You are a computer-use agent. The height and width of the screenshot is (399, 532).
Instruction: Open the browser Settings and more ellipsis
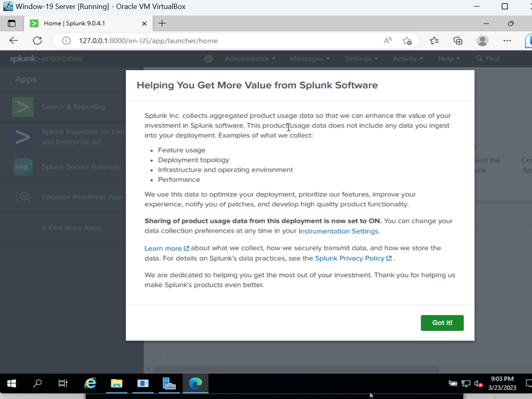507,40
